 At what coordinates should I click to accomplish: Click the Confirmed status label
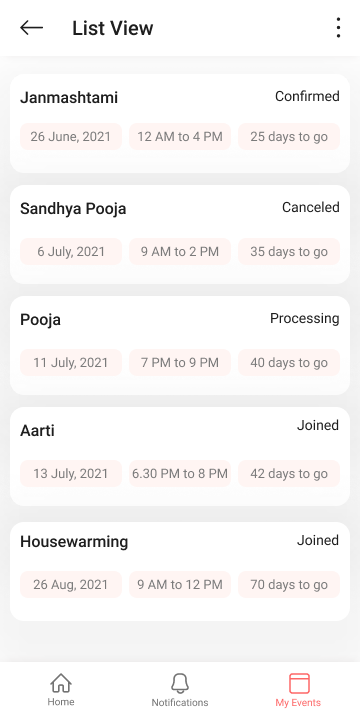tap(307, 97)
